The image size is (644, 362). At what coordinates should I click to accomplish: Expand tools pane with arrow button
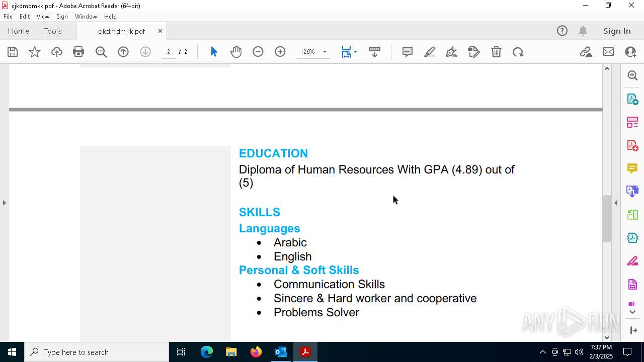(x=633, y=330)
